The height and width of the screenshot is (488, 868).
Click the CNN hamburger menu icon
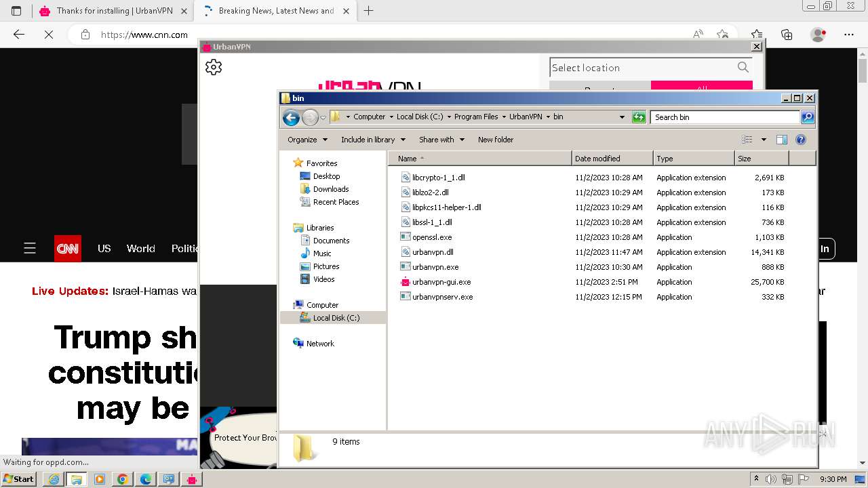click(x=30, y=249)
